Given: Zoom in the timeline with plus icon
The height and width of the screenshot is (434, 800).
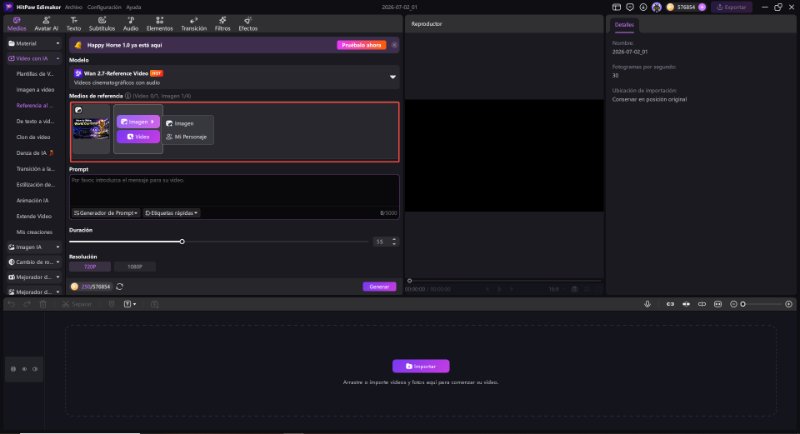Looking at the screenshot, I should point(789,304).
